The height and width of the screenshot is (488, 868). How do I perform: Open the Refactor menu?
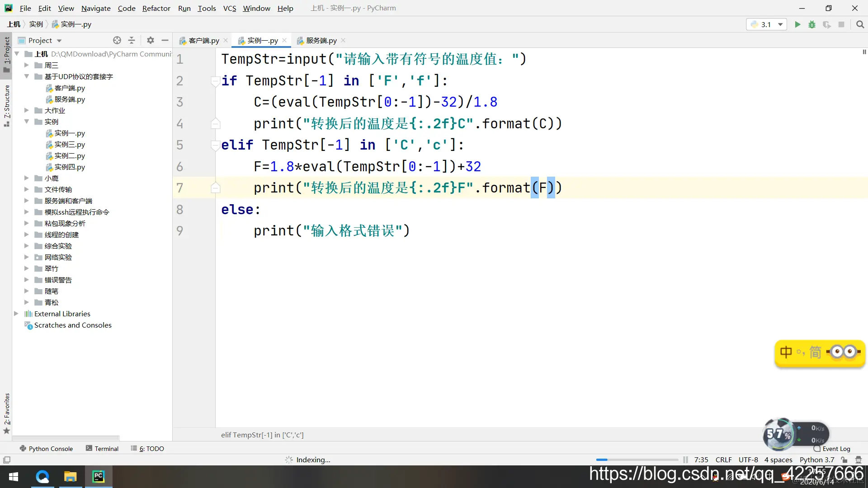156,8
